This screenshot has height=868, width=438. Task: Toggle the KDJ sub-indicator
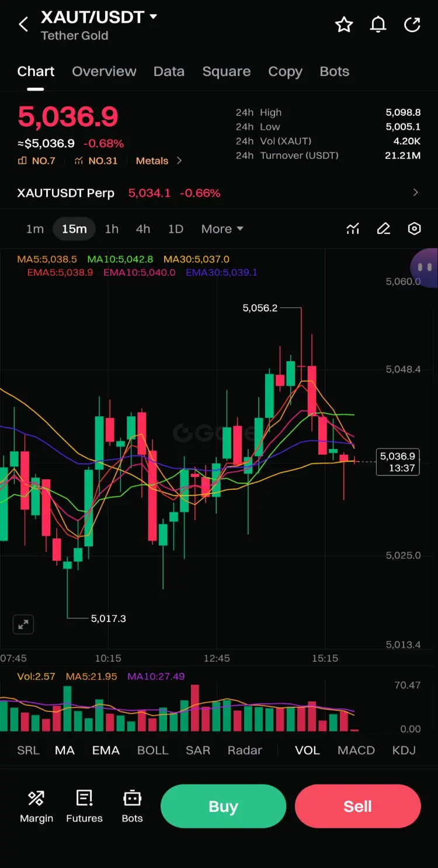tap(404, 751)
